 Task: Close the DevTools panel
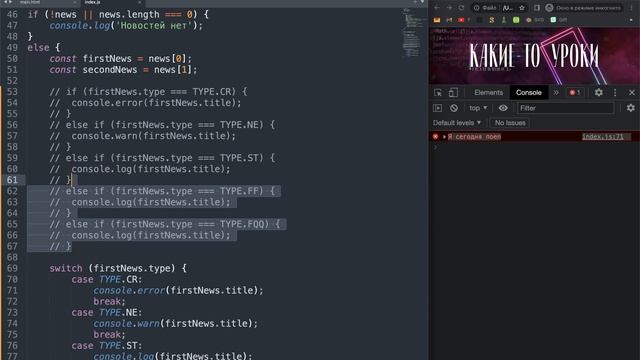click(632, 93)
